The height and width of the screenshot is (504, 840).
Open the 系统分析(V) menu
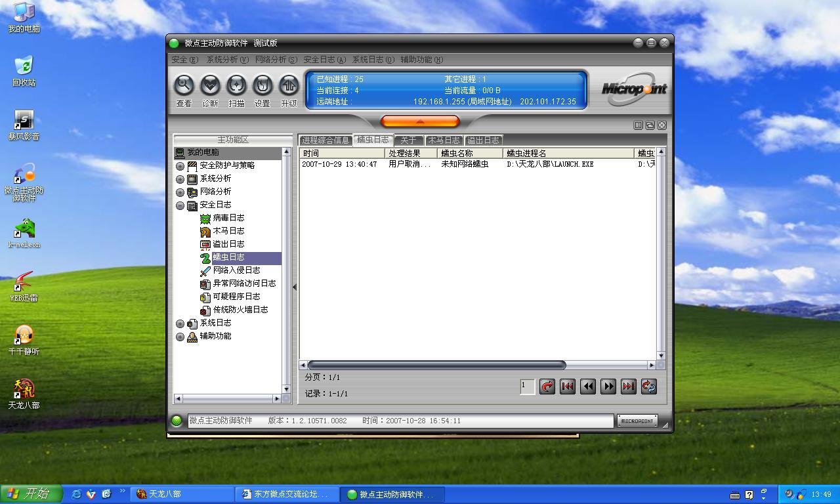coord(228,60)
